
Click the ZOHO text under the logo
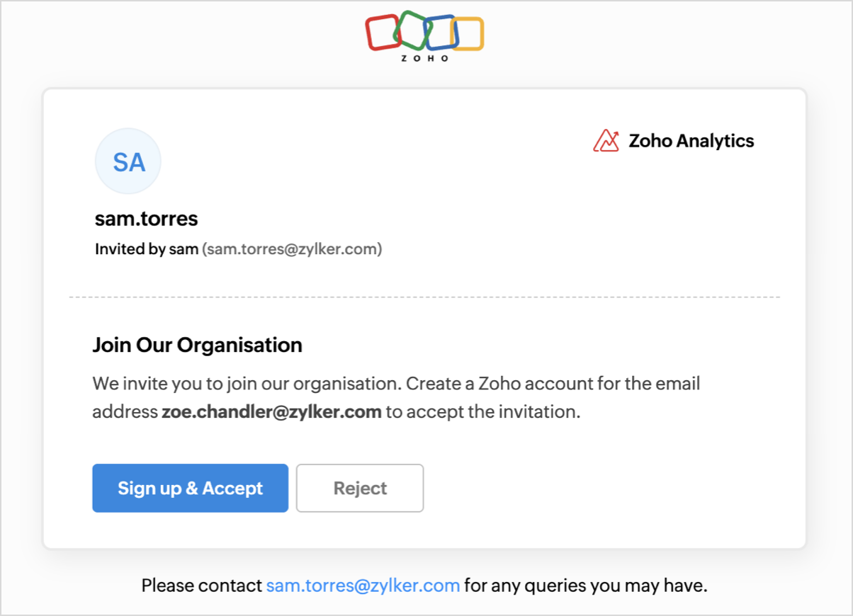pyautogui.click(x=425, y=59)
